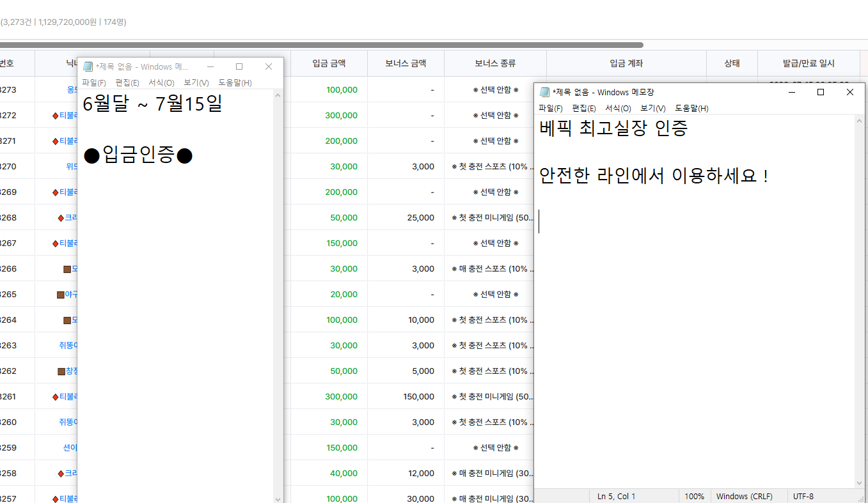The height and width of the screenshot is (503, 868).
Task: Click the 100% zoom level in the status bar
Action: pos(695,497)
